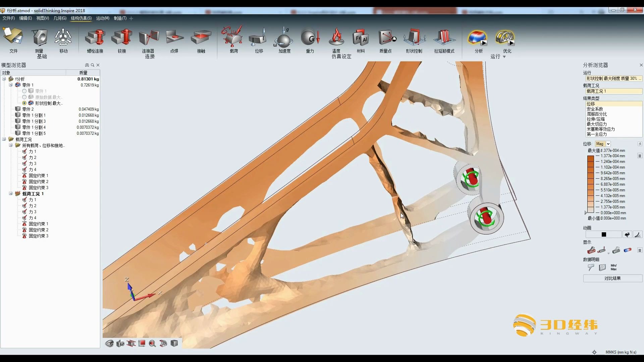Screen dimensions: 644x362
Task: Switch to the 运动(M) ribbon tab
Action: pos(103,18)
